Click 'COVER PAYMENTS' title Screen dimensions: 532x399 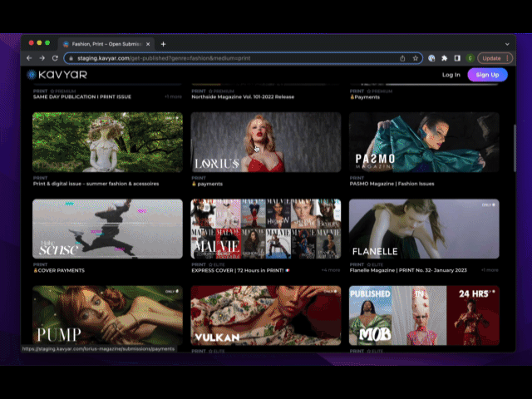tap(59, 270)
